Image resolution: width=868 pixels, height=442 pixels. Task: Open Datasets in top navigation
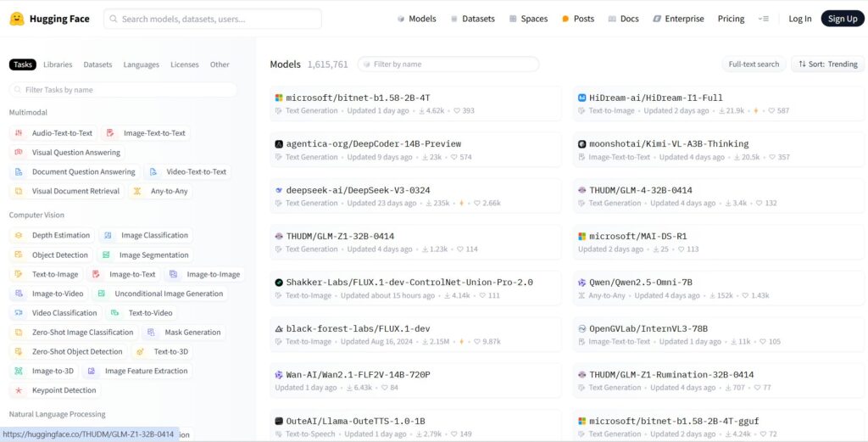pyautogui.click(x=472, y=19)
